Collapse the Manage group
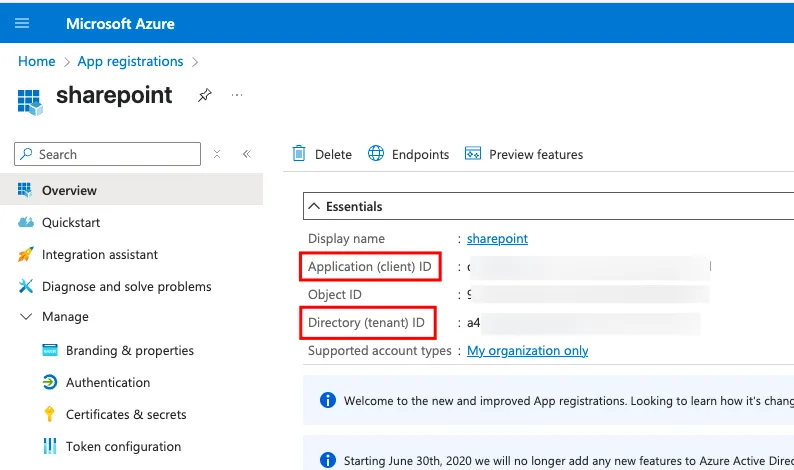The height and width of the screenshot is (470, 794). 26,317
